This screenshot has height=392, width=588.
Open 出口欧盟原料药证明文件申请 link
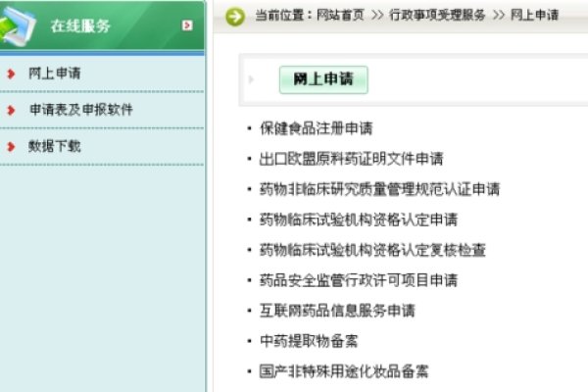pos(352,159)
